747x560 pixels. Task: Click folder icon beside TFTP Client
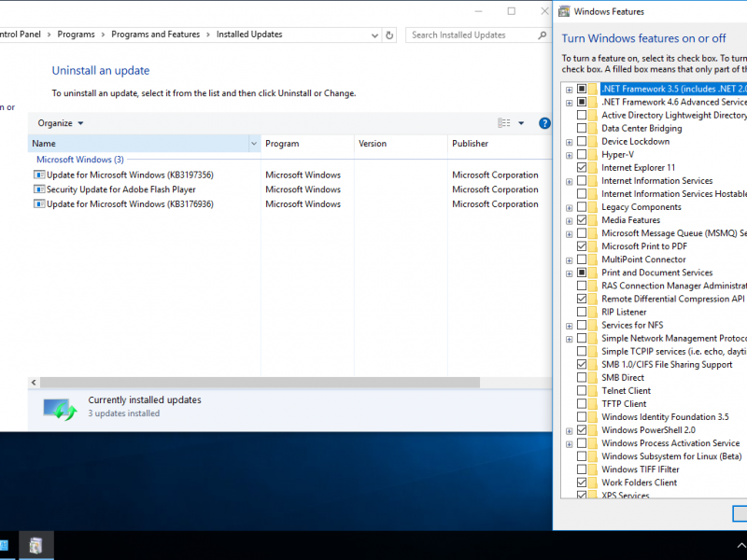coord(592,404)
